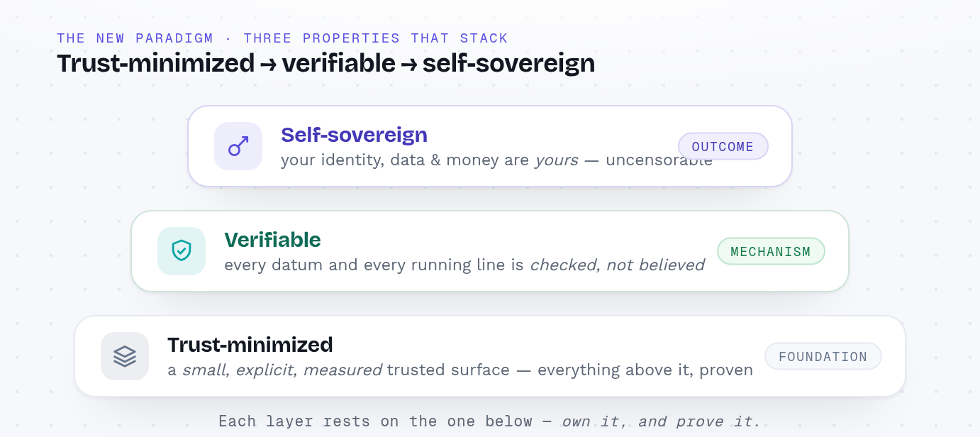Screen dimensions: 980x437
Task: Select the FOUNDATION badge
Action: [823, 356]
